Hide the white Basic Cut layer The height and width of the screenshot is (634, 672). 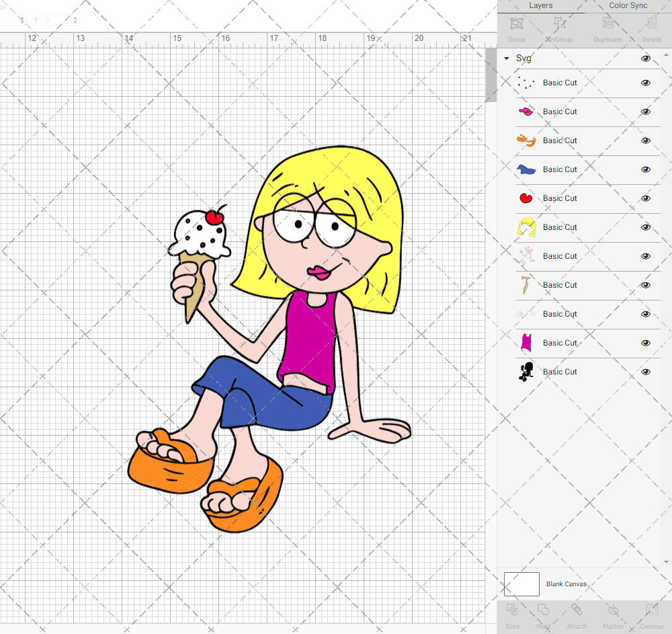click(645, 314)
